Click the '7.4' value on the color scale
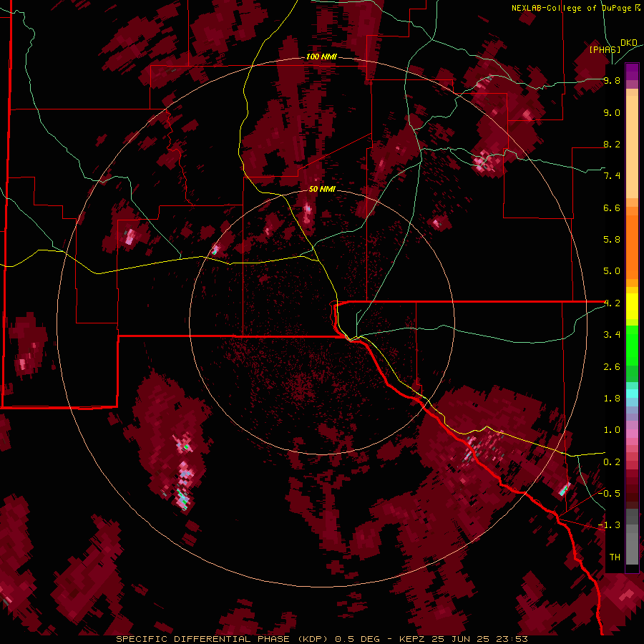644x644 pixels. point(612,176)
